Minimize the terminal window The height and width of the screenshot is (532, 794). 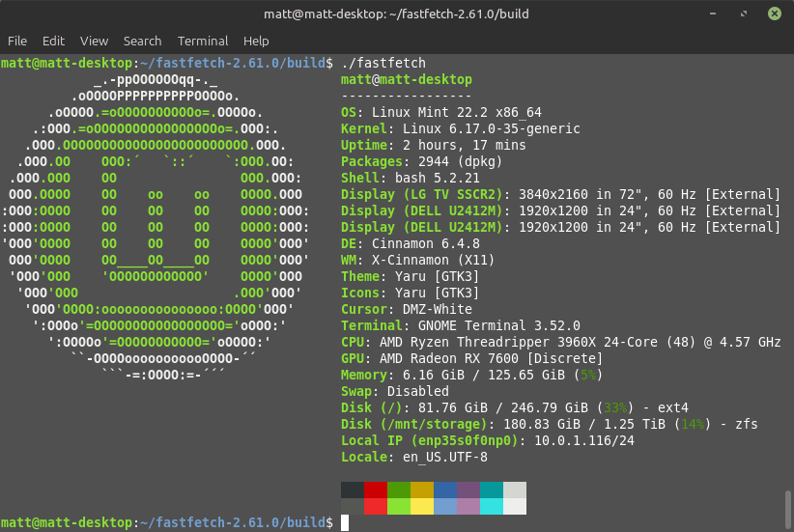713,14
